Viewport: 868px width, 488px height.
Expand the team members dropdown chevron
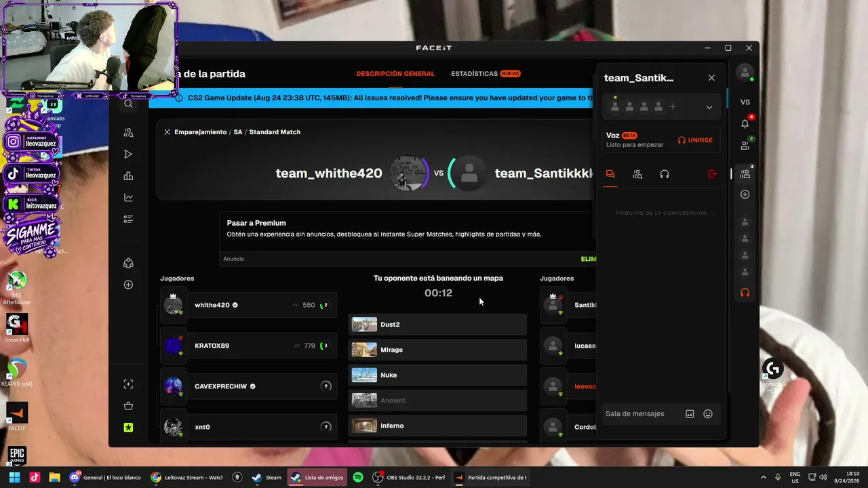click(x=709, y=107)
